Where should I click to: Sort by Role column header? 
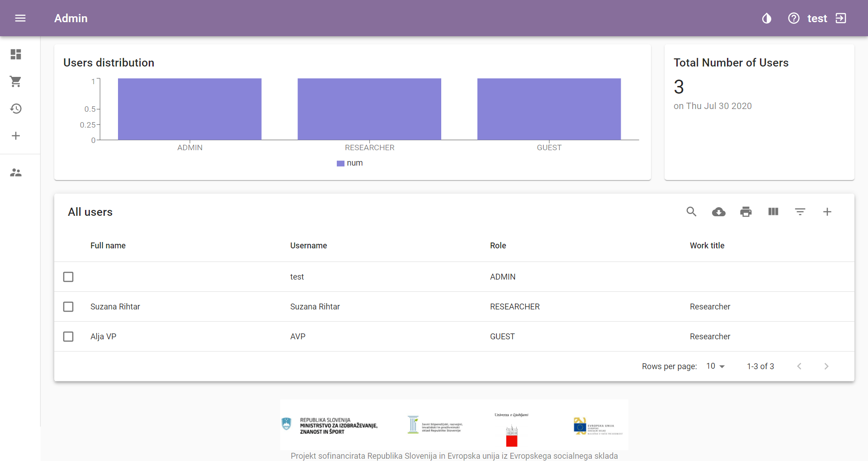pyautogui.click(x=498, y=246)
